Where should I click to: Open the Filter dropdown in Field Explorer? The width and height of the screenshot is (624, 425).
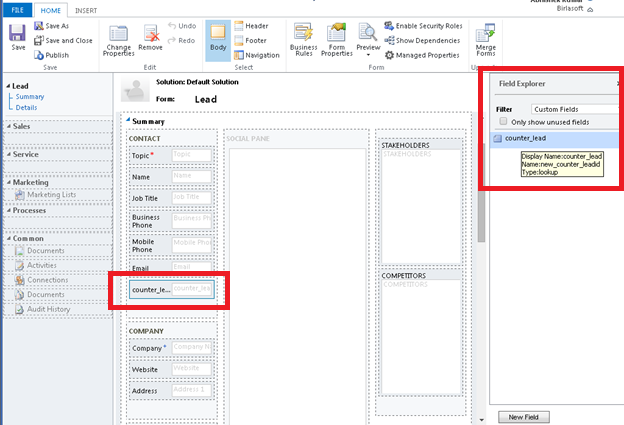(x=575, y=109)
